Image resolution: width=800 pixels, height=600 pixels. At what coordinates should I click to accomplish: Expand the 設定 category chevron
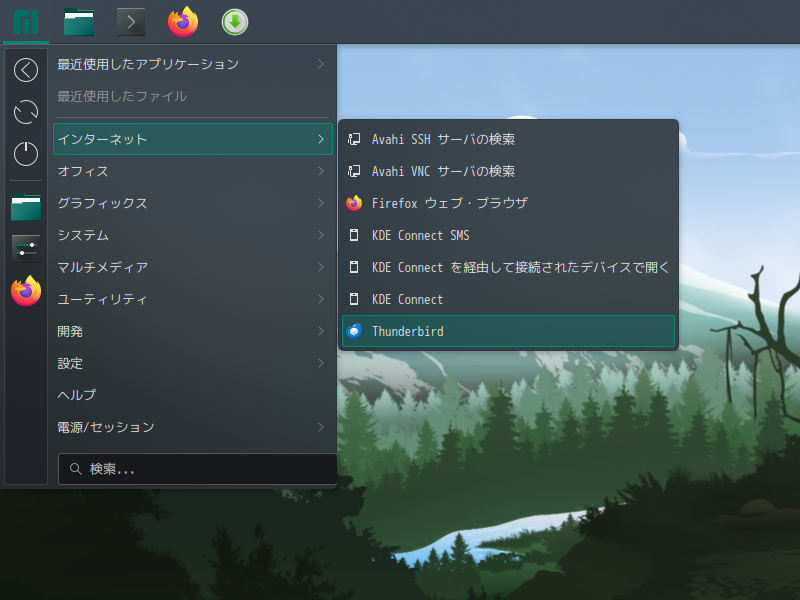[320, 363]
